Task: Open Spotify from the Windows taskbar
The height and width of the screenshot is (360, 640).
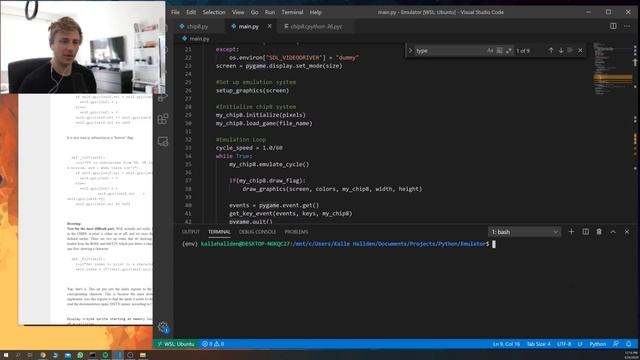Action: [105, 355]
